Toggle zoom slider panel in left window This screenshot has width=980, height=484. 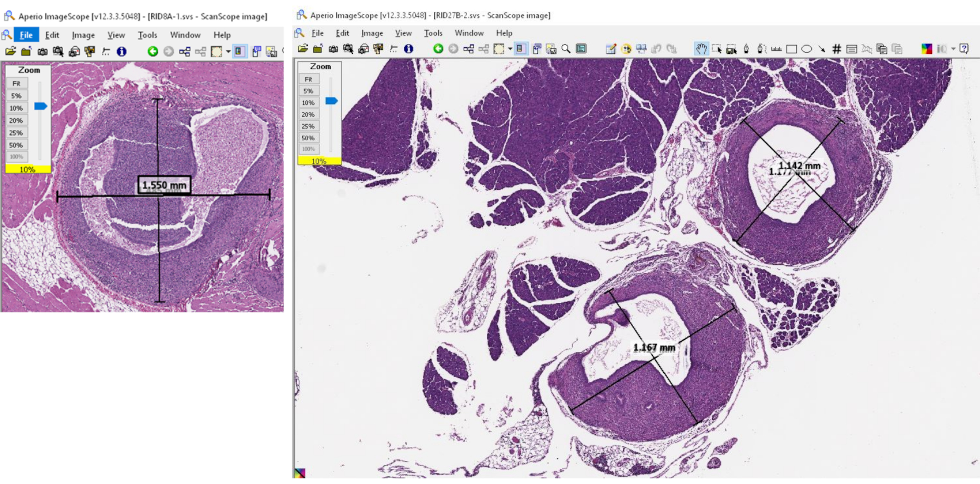[239, 51]
